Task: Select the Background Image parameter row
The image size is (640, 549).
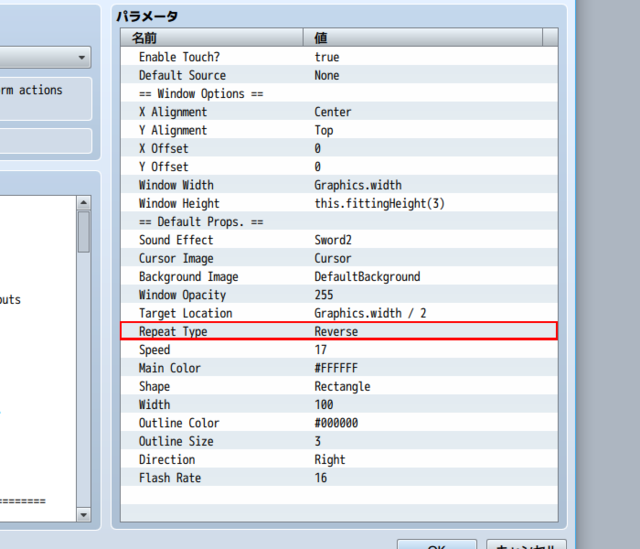Action: coord(339,276)
